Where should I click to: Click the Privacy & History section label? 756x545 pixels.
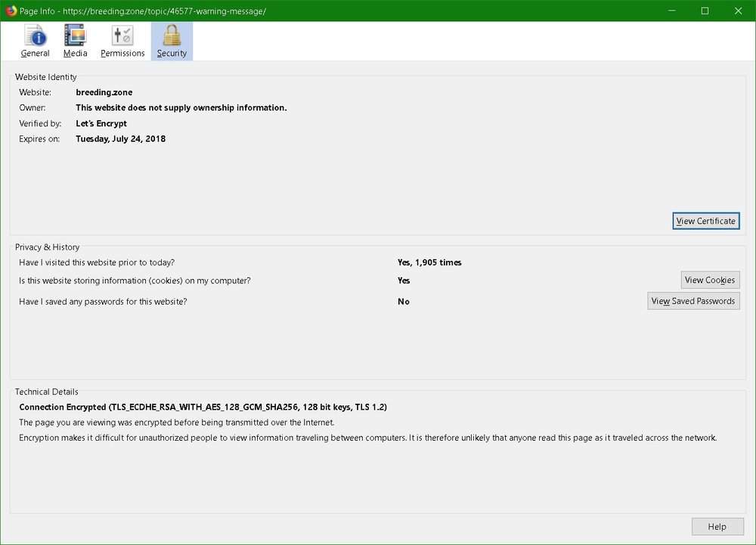(x=47, y=247)
